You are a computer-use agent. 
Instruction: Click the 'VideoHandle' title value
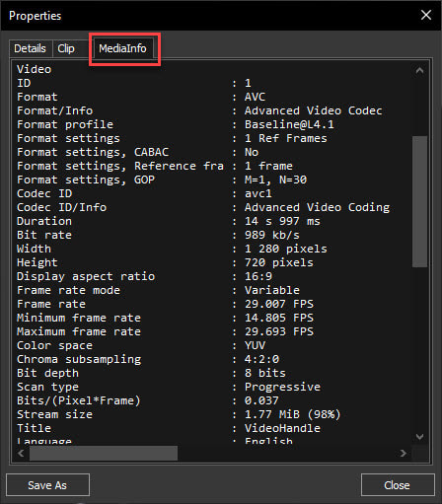[282, 428]
